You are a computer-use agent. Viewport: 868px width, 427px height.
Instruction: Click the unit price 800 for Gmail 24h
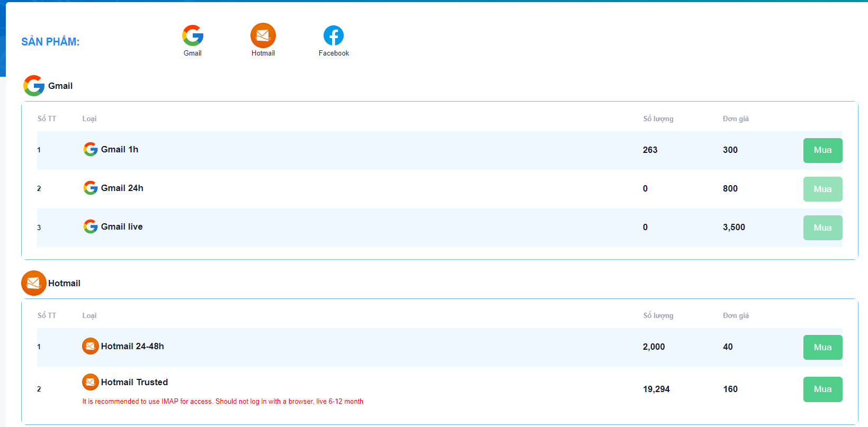[730, 188]
